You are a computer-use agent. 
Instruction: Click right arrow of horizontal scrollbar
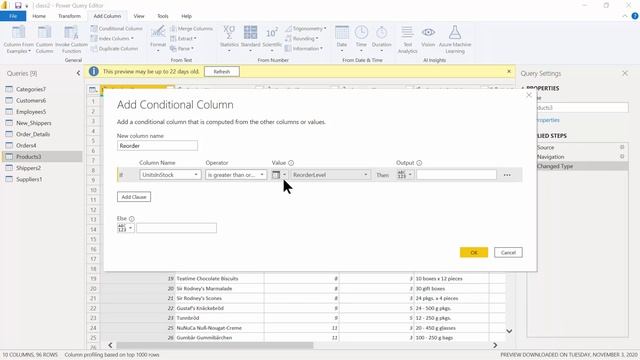(495, 345)
